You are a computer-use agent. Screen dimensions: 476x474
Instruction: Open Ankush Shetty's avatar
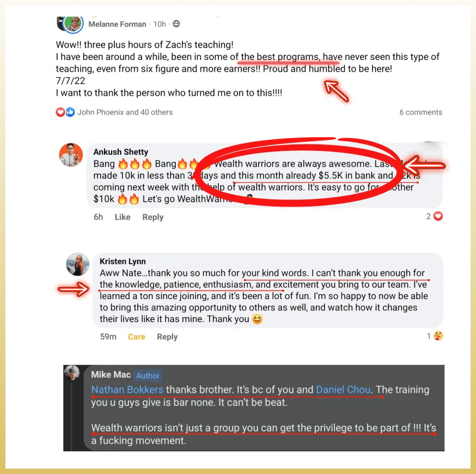pos(71,155)
